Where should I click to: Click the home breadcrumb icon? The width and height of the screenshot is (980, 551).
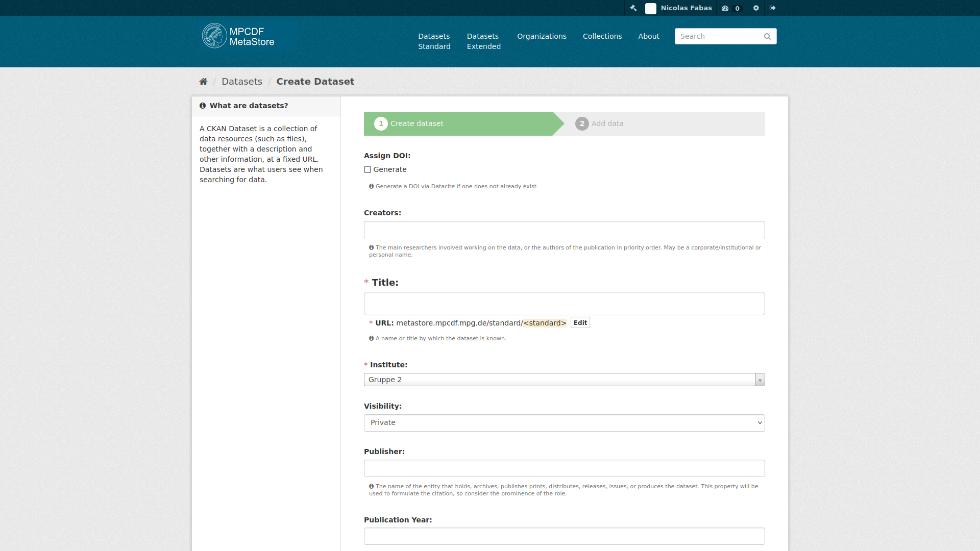[x=203, y=82]
